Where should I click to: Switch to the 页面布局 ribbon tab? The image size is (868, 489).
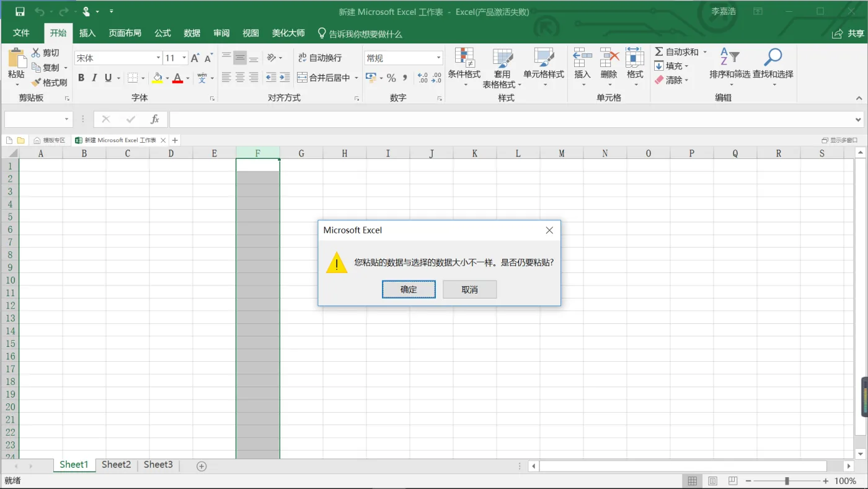click(x=125, y=33)
